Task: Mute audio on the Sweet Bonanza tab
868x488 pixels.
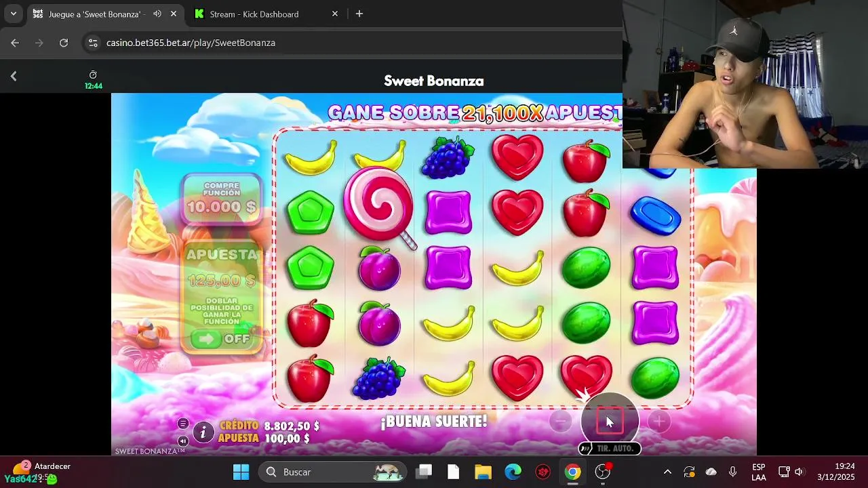Action: point(157,14)
